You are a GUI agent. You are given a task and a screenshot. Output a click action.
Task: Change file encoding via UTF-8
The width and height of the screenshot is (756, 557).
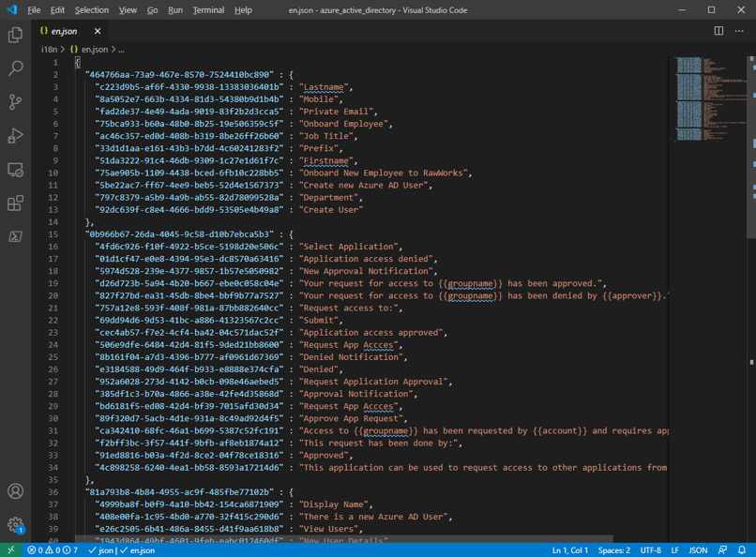[x=650, y=550]
